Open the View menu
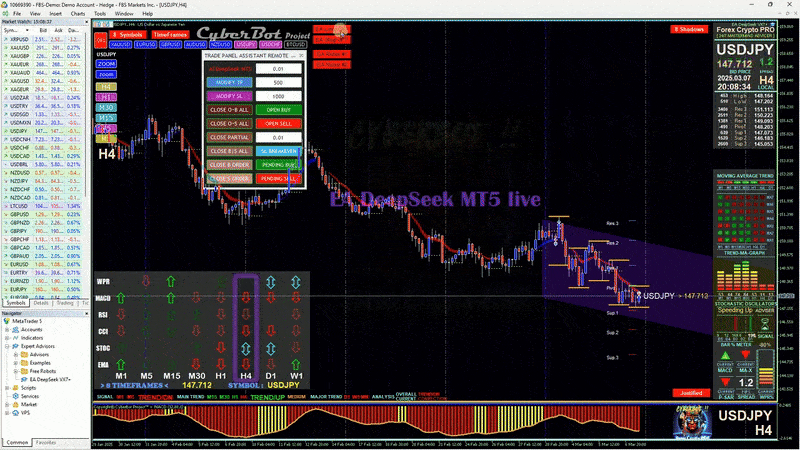 coord(35,13)
